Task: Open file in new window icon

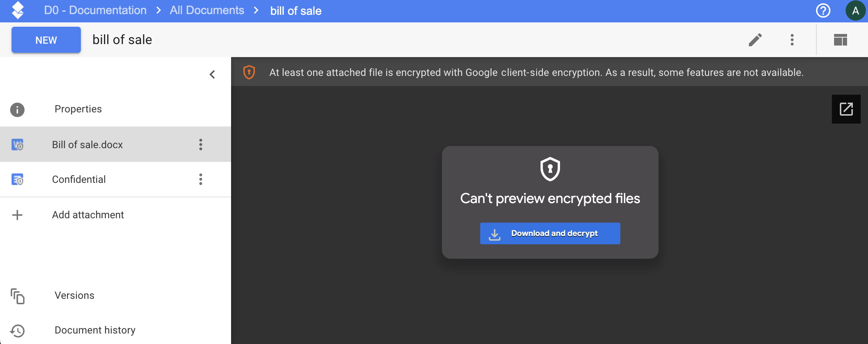Action: pyautogui.click(x=846, y=109)
